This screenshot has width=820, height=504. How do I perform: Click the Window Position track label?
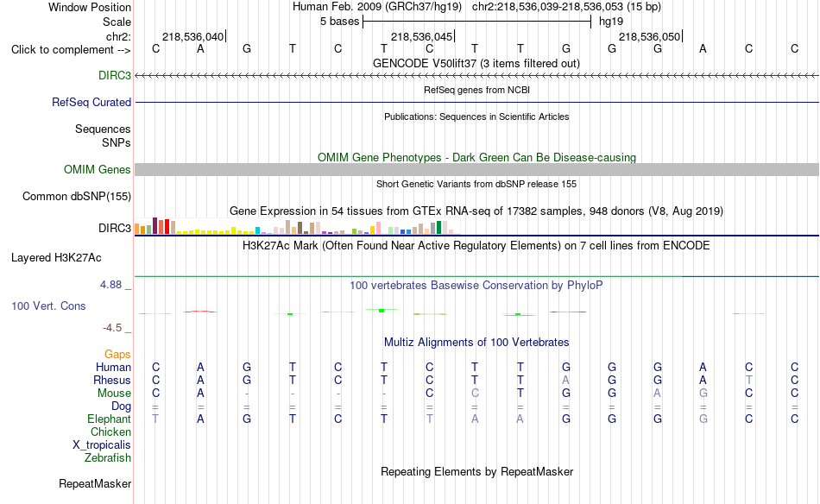[x=90, y=7]
